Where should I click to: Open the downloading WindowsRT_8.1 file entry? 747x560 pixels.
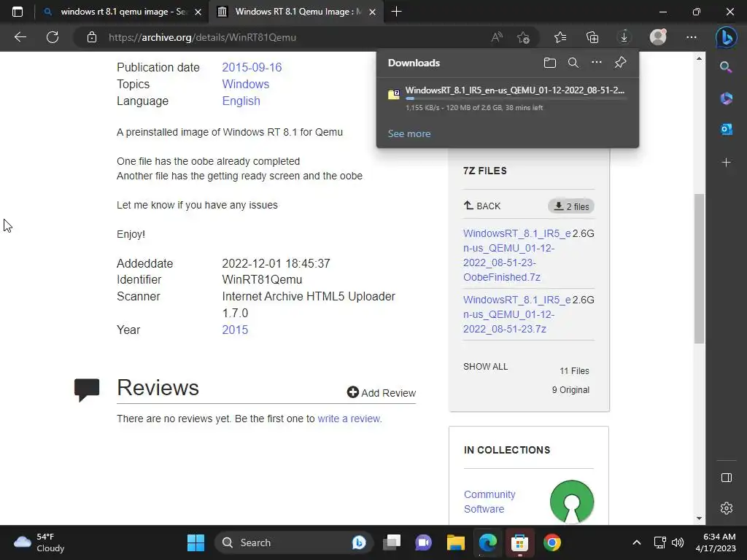(x=508, y=98)
